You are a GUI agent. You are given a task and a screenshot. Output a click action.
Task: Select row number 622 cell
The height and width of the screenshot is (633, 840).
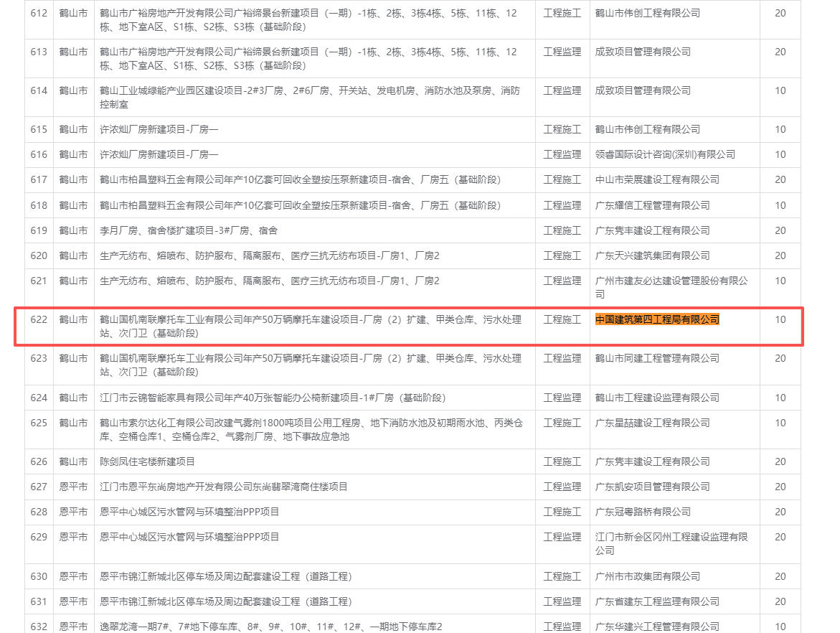[x=39, y=319]
